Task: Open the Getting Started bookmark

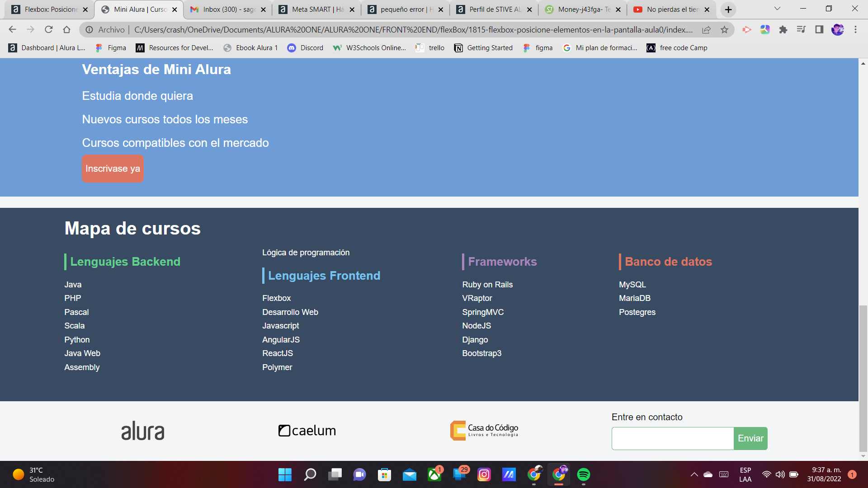Action: tap(483, 48)
